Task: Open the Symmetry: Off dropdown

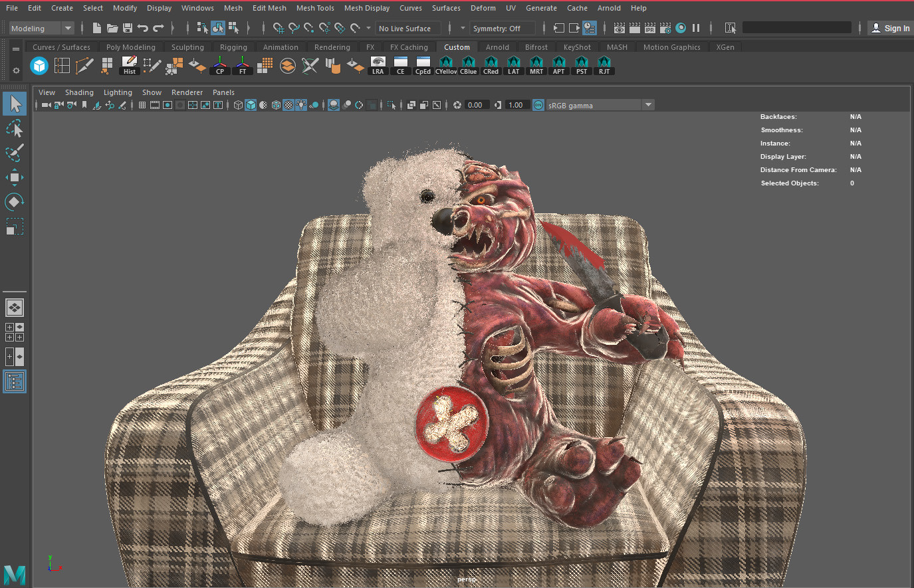Action: [x=502, y=28]
